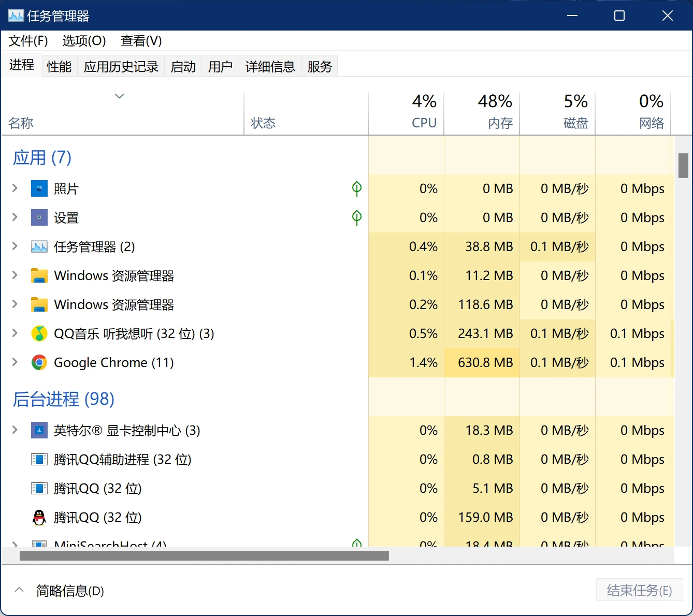This screenshot has width=693, height=616.
Task: Click the folder icon of Windows 资源管理器 using 118.6 MB
Action: tap(39, 304)
